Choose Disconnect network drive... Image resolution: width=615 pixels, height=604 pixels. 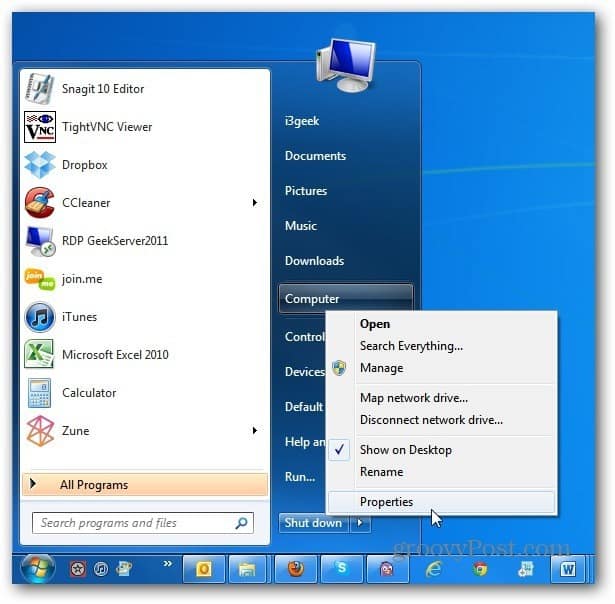tap(431, 420)
